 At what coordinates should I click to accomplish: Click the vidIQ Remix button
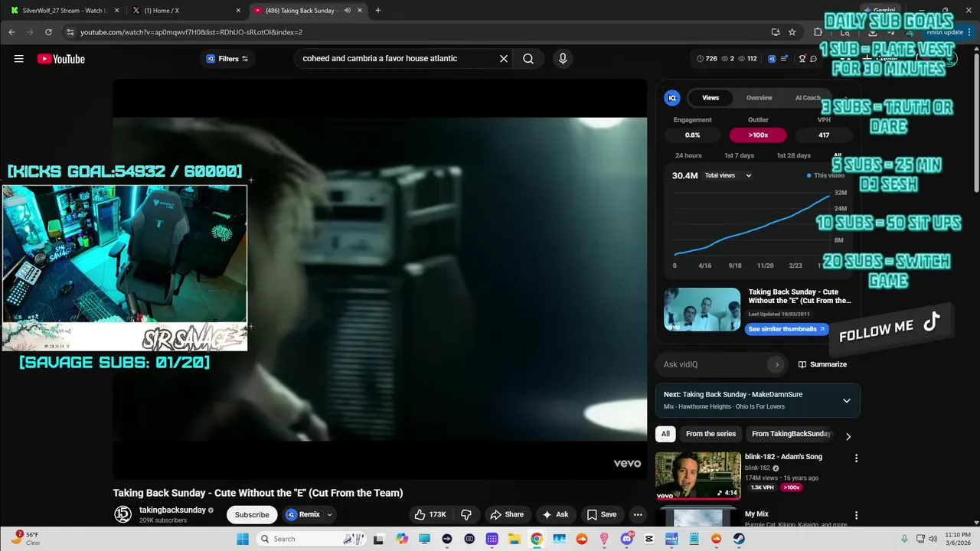click(303, 514)
